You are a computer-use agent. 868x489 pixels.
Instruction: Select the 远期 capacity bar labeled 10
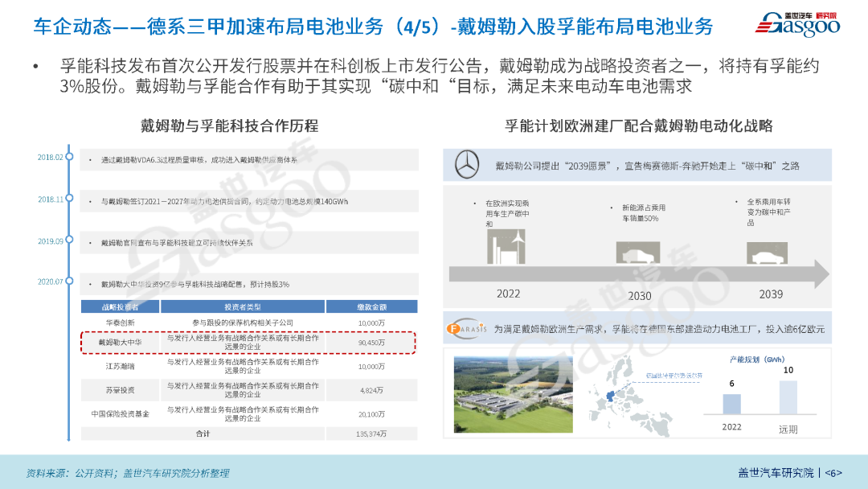click(x=788, y=397)
